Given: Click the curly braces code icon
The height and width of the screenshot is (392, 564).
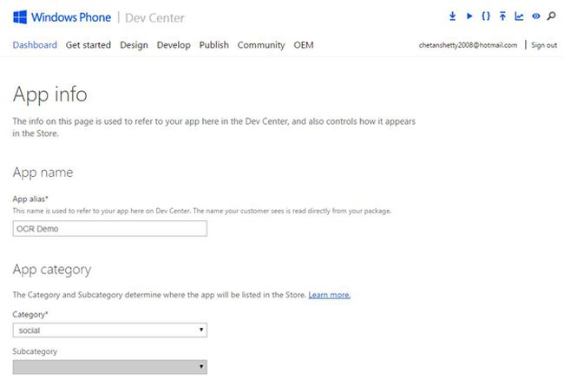Looking at the screenshot, I should pos(486,16).
